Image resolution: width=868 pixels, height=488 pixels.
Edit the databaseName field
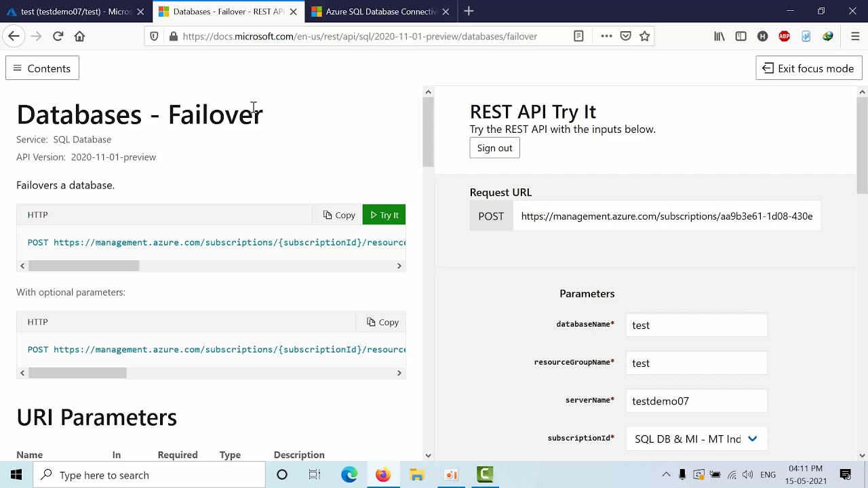pyautogui.click(x=696, y=325)
